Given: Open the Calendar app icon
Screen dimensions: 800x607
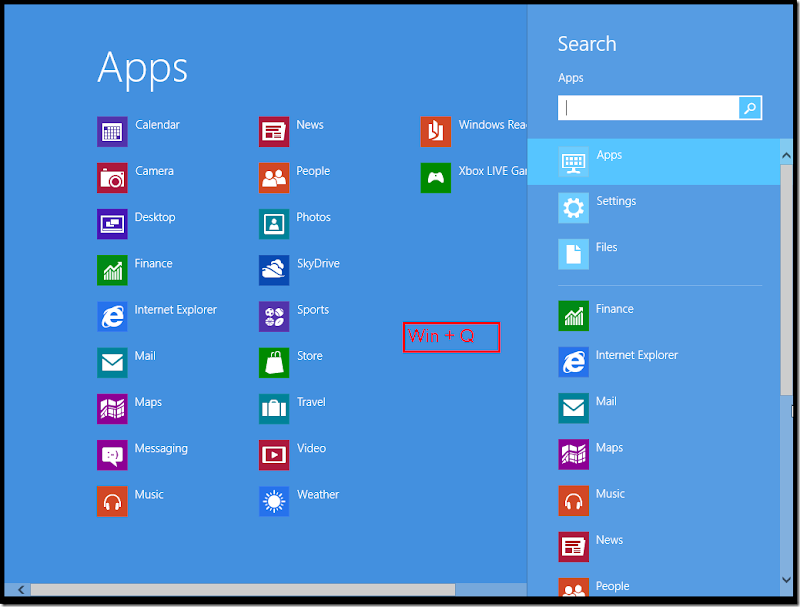Looking at the screenshot, I should 112,132.
